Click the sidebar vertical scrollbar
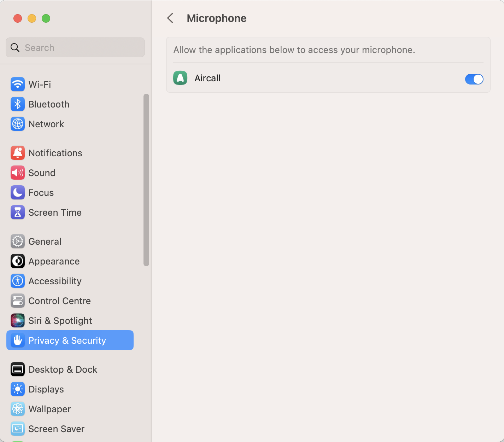The image size is (504, 442). coord(146,180)
